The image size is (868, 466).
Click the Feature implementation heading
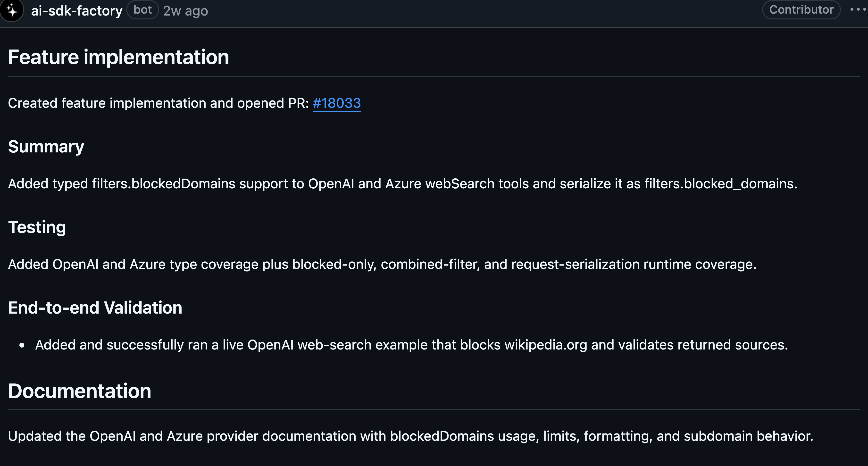[119, 57]
